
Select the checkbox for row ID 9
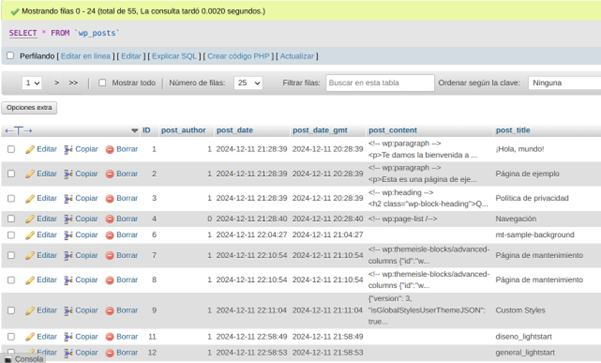pyautogui.click(x=11, y=310)
